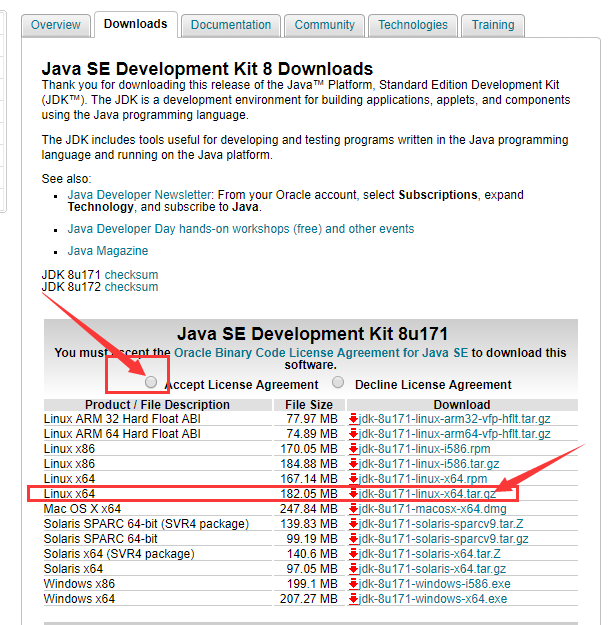Open the JDK 8u172 checksum link
This screenshot has width=609, height=625.
tap(131, 287)
